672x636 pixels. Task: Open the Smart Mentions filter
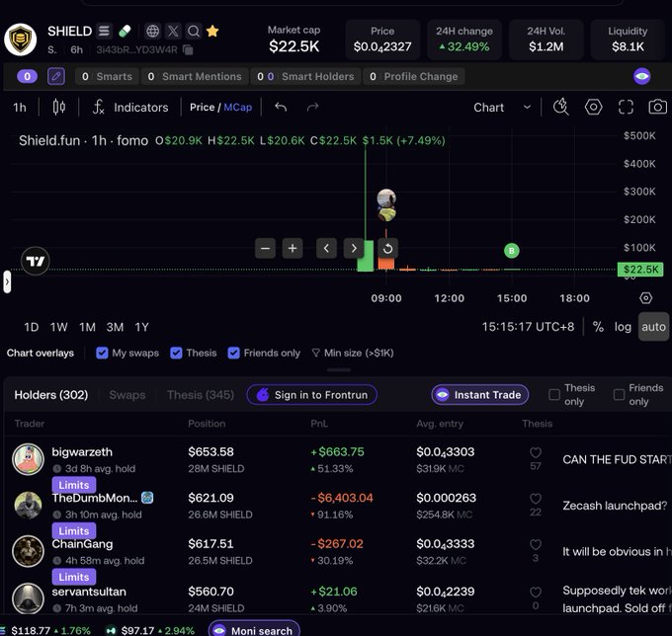click(x=195, y=77)
